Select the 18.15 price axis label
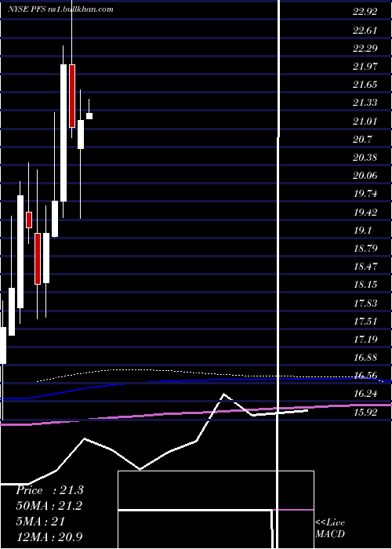The height and width of the screenshot is (549, 392). (365, 285)
